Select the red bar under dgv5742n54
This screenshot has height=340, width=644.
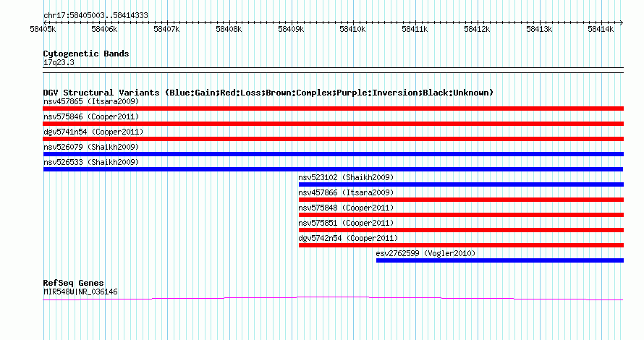[x=461, y=245]
